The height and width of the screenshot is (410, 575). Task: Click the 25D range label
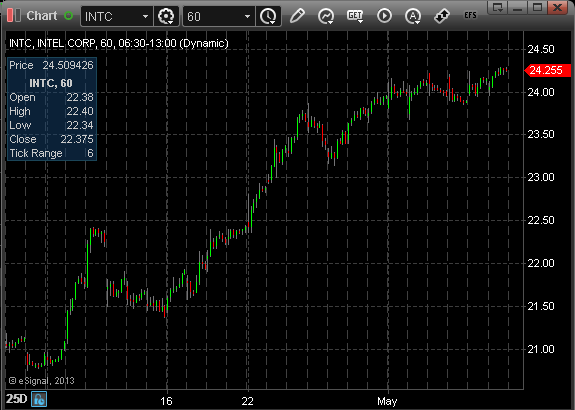point(17,399)
